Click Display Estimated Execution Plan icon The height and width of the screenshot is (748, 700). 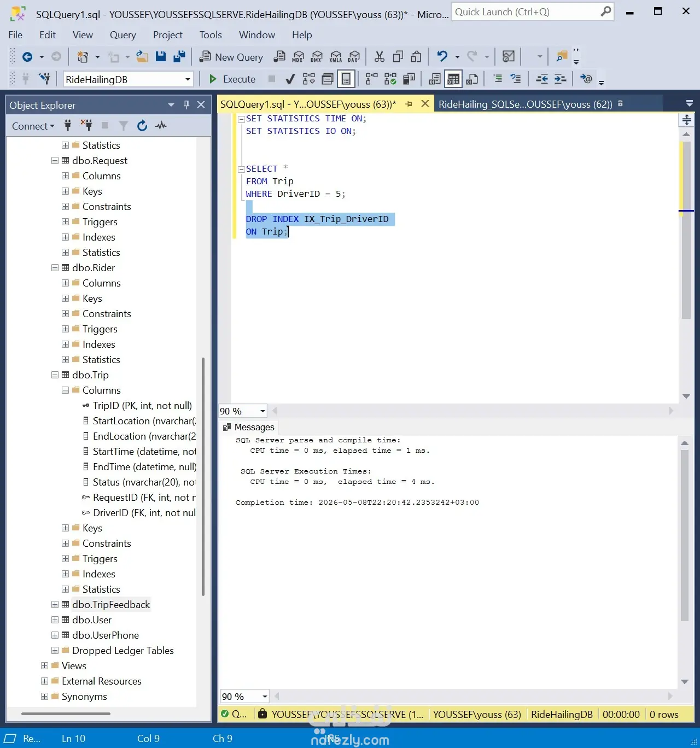click(309, 79)
